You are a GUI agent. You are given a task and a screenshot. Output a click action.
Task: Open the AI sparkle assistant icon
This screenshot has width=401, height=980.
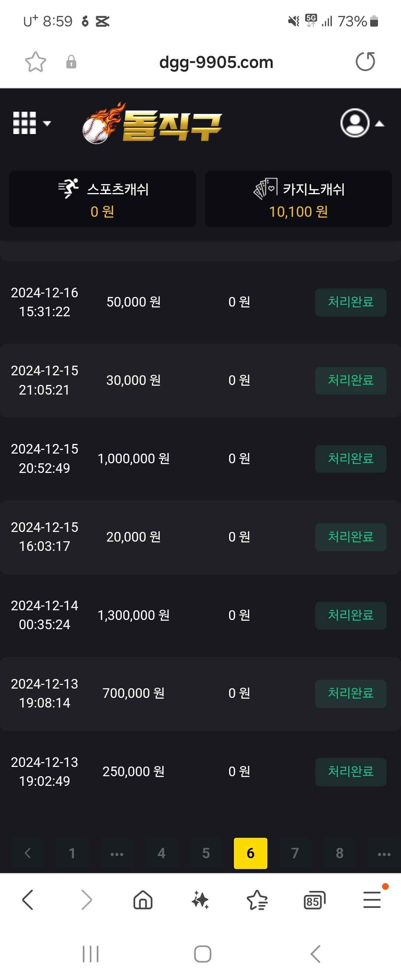200,900
